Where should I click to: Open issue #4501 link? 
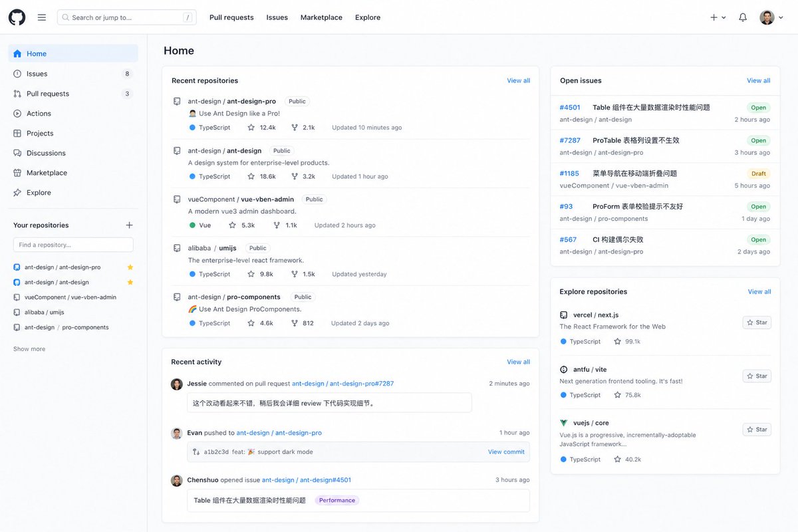click(570, 107)
